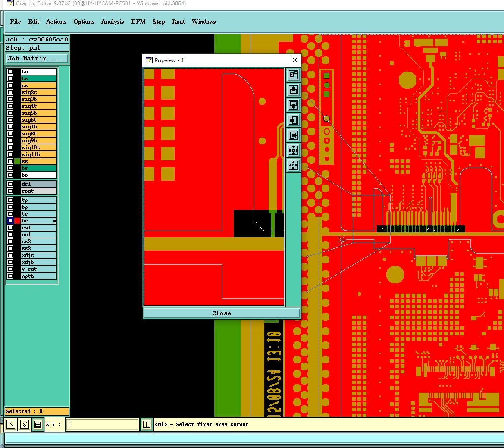The width and height of the screenshot is (504, 448).
Task: Click the absolute-coordinates diagonal-arrow icon
Action: tap(11, 424)
